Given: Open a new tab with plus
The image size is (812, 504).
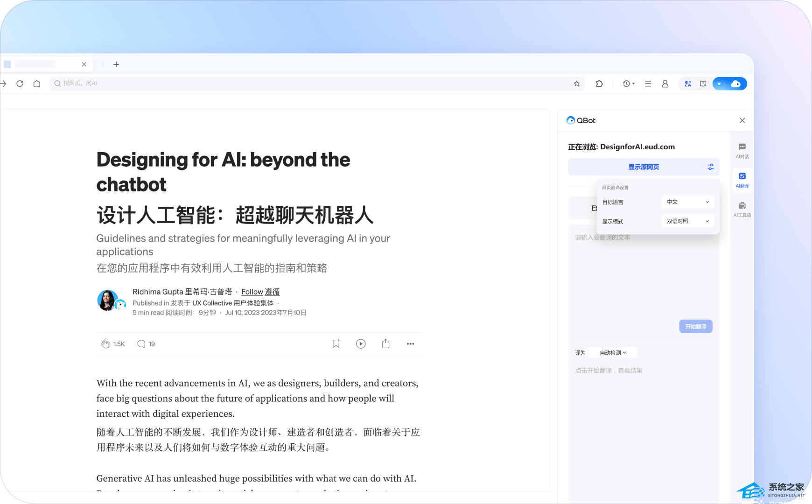Looking at the screenshot, I should click(x=116, y=64).
